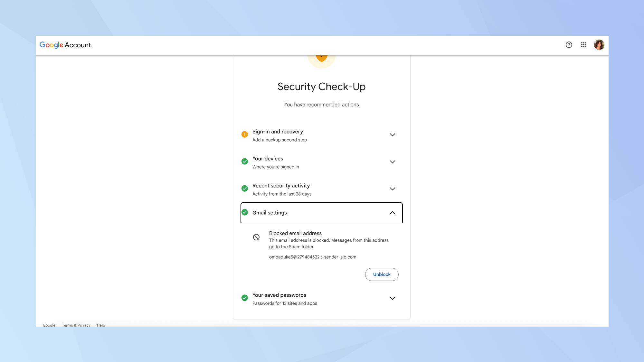Click the checkmark beside Recent security activity
644x362 pixels.
pos(245,188)
